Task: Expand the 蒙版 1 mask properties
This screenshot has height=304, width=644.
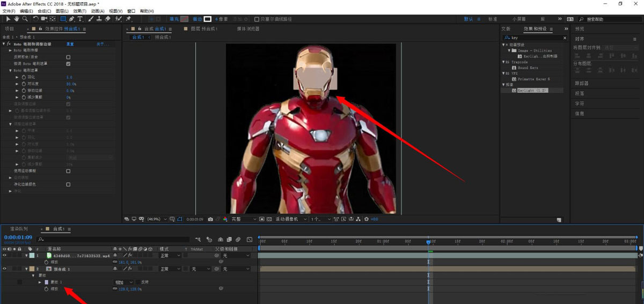Action: [39, 282]
